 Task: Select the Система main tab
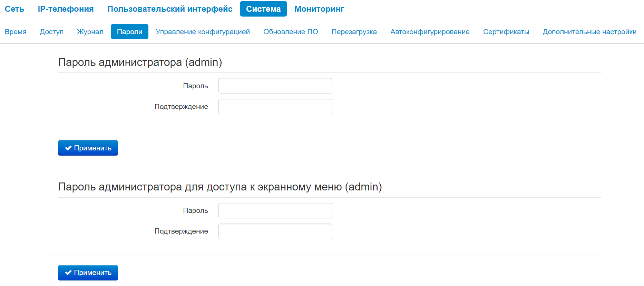point(263,9)
